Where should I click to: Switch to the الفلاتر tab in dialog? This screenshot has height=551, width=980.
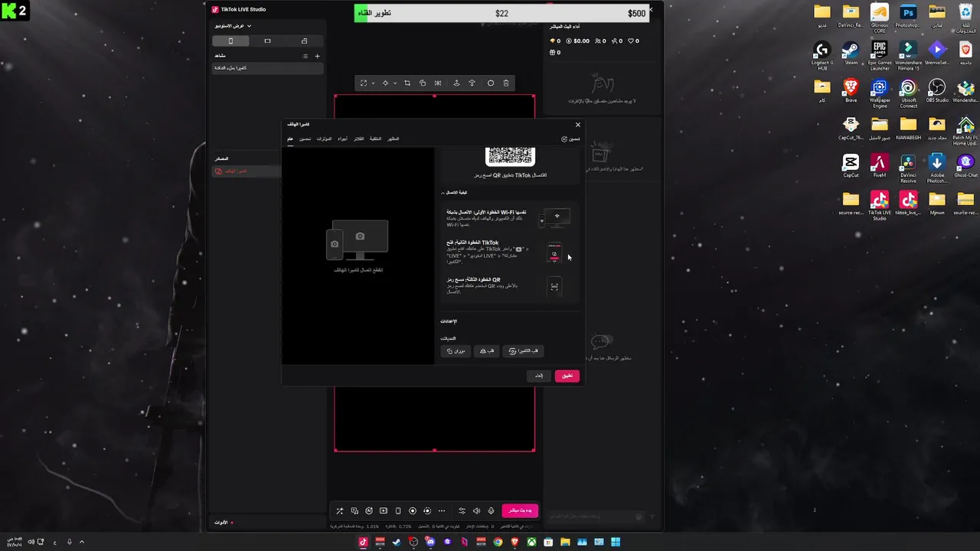tap(358, 139)
